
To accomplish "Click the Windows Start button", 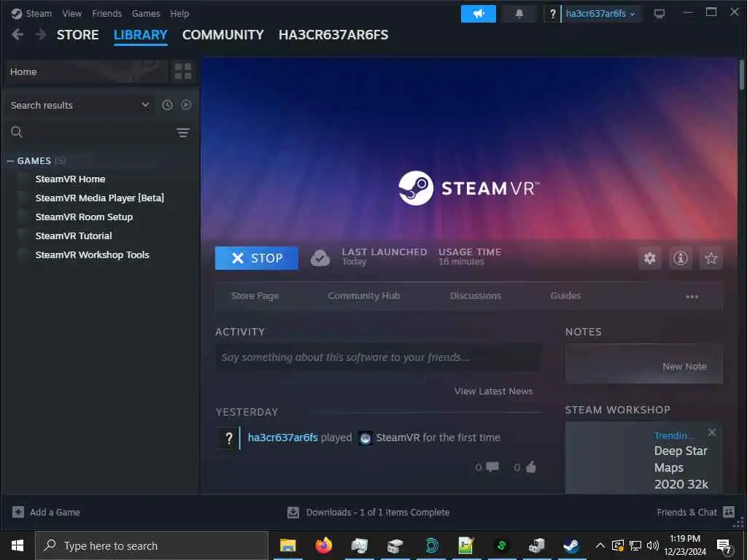I will (18, 545).
